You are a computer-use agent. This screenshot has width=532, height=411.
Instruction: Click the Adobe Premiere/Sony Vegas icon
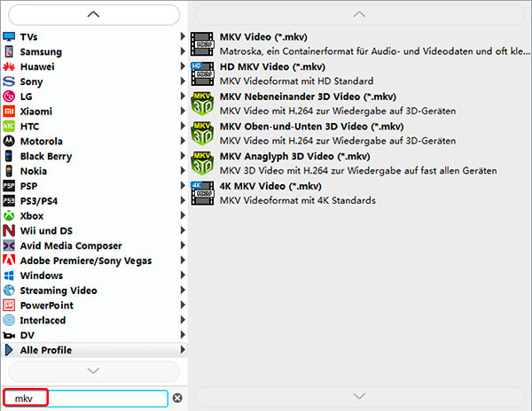click(x=9, y=260)
